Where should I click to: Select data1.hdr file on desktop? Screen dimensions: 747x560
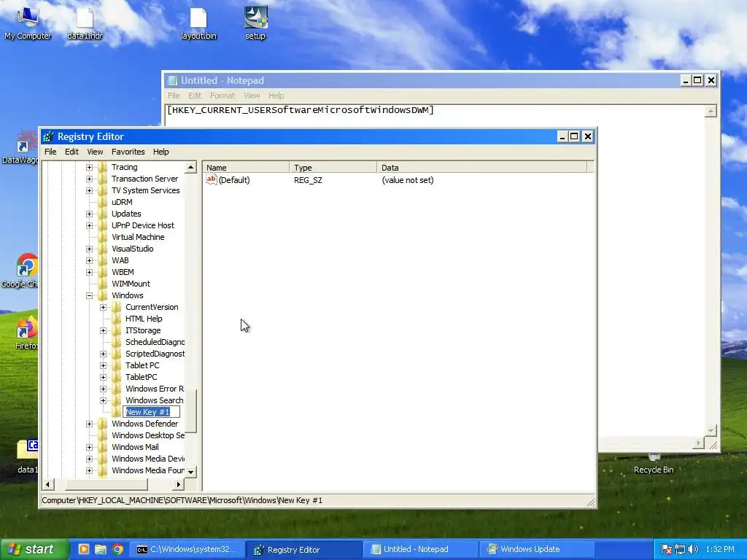(85, 23)
